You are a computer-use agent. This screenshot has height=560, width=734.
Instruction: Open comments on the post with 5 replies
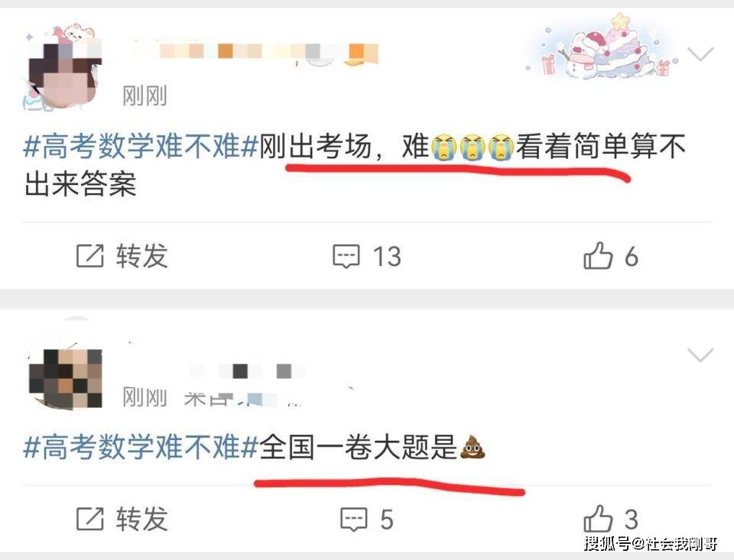point(353,519)
